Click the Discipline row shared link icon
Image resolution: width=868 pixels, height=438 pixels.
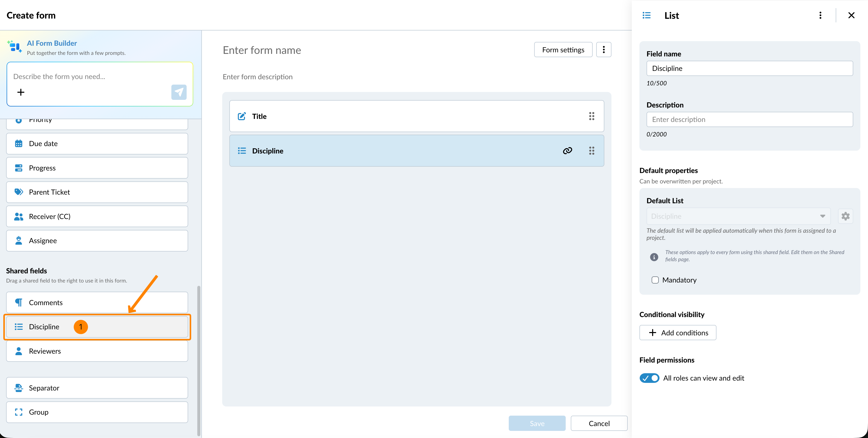pyautogui.click(x=567, y=151)
